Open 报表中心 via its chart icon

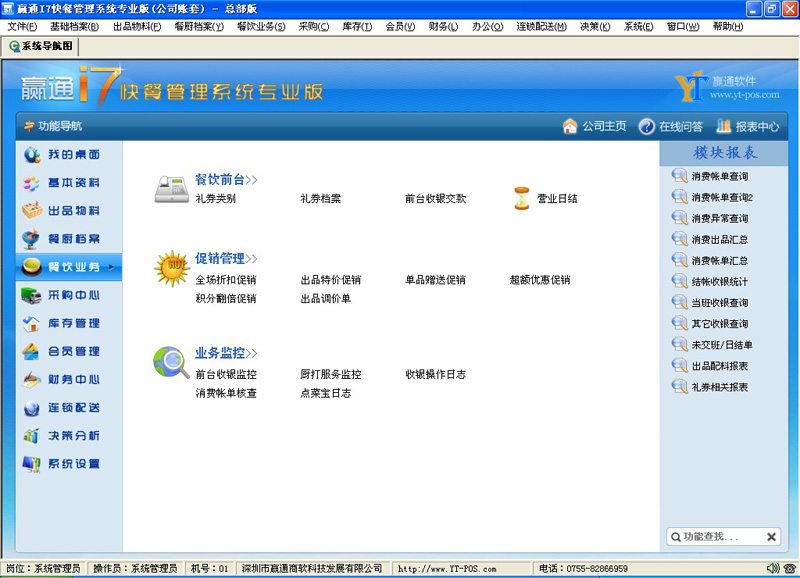723,126
